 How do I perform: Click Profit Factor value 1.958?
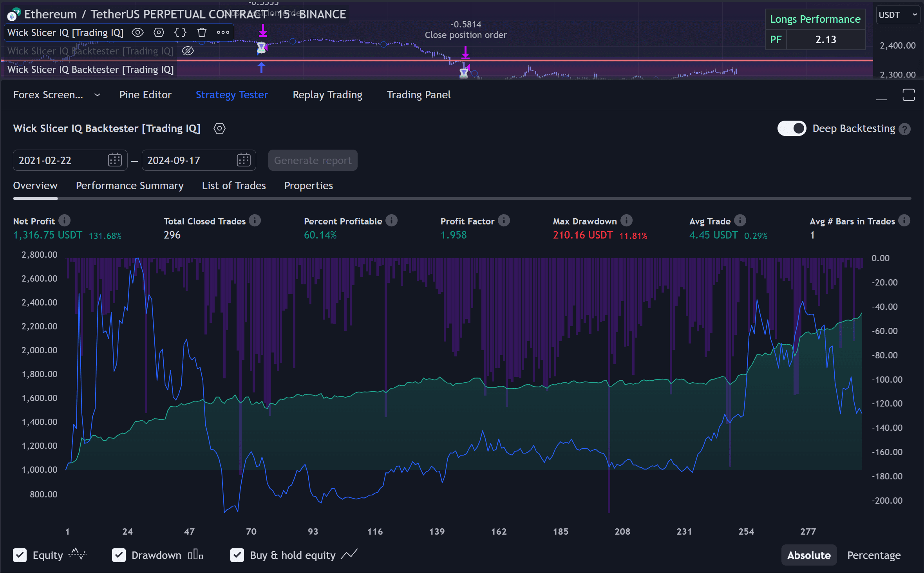pyautogui.click(x=454, y=235)
